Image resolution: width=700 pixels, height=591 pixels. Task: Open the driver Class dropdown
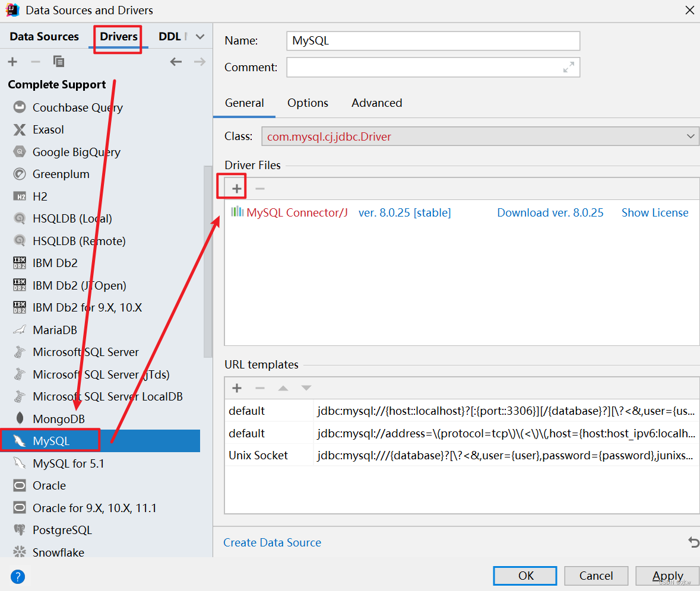(x=480, y=136)
